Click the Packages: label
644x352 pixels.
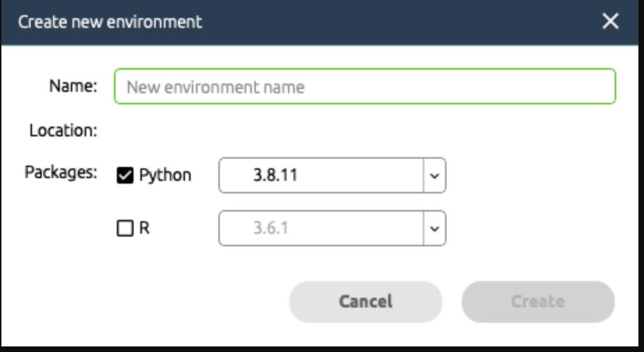[61, 173]
